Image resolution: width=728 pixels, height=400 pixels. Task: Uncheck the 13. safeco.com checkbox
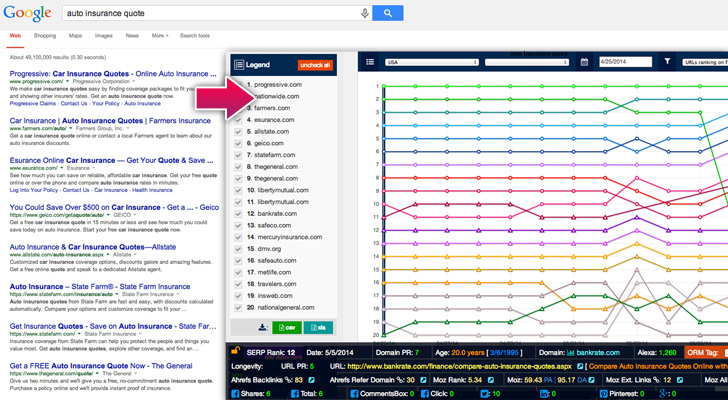click(238, 226)
